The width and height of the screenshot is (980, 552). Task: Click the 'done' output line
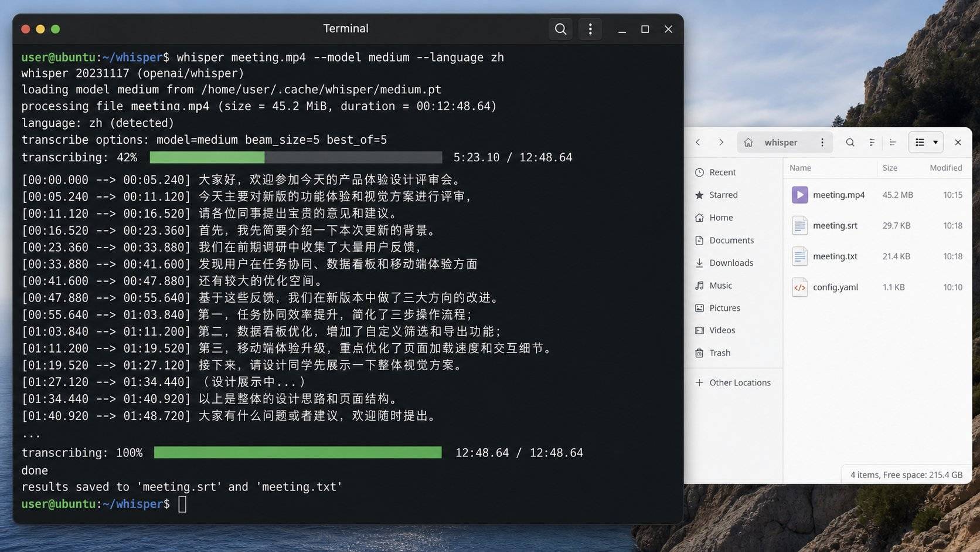[x=35, y=470]
